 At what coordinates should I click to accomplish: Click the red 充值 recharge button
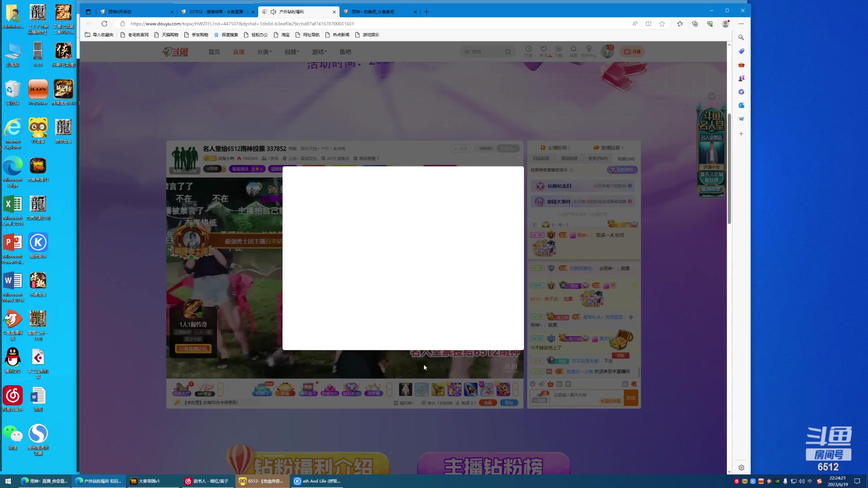[x=488, y=403]
